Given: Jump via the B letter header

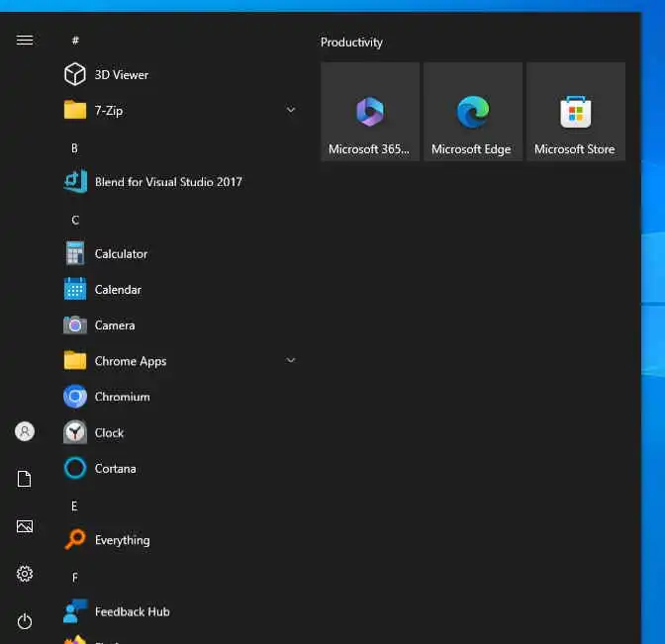Looking at the screenshot, I should (x=74, y=148).
